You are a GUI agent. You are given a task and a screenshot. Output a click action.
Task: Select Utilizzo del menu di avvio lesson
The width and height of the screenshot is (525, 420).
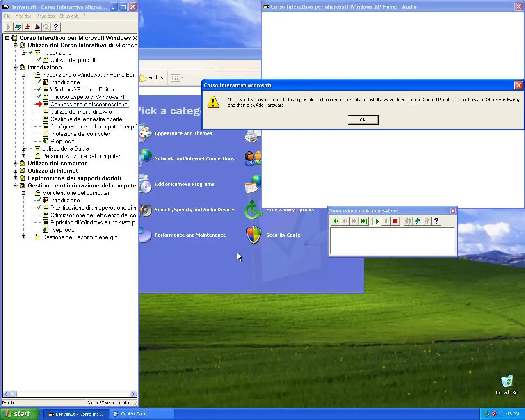click(x=81, y=112)
